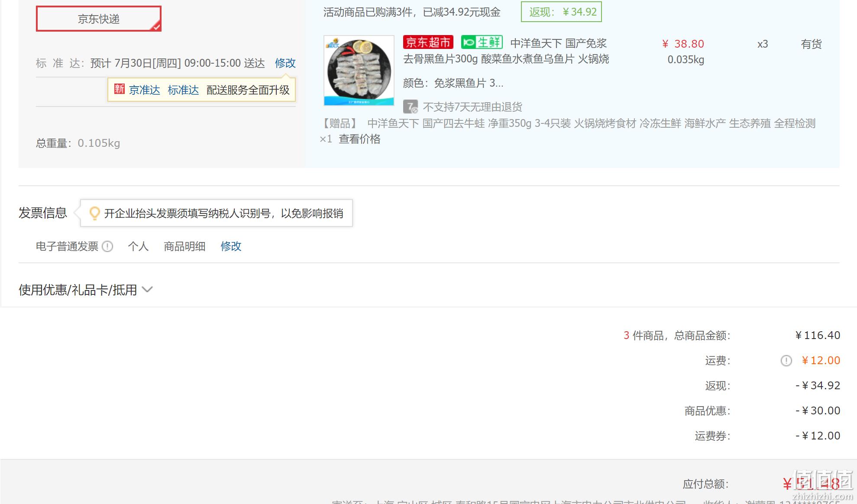Click 查看价格 for the gift item
857x504 pixels.
[x=359, y=139]
